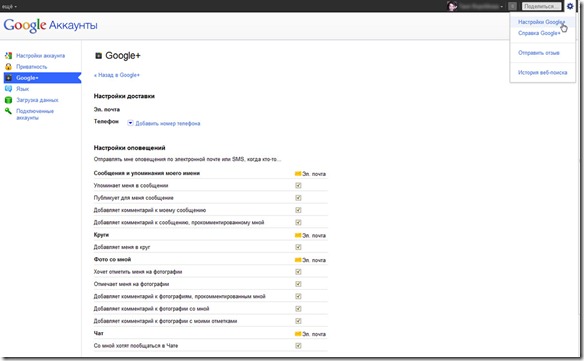Open Подключенные аккаунты in sidebar
This screenshot has height=361, width=584.
tap(35, 114)
